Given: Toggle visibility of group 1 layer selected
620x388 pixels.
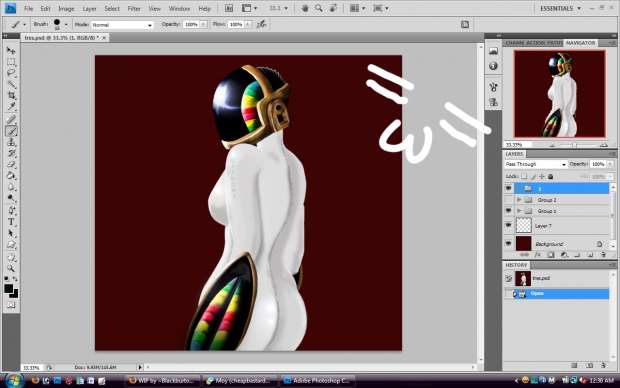Looking at the screenshot, I should click(x=508, y=188).
